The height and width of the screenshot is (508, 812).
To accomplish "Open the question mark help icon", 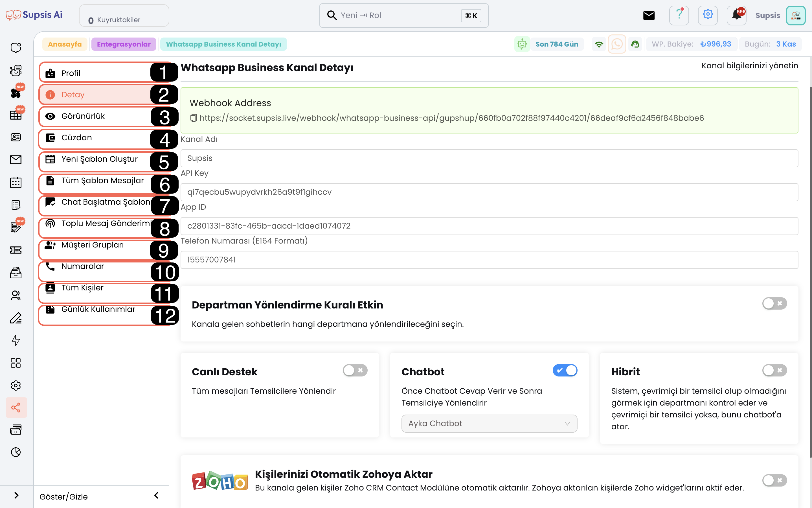I will coord(679,15).
